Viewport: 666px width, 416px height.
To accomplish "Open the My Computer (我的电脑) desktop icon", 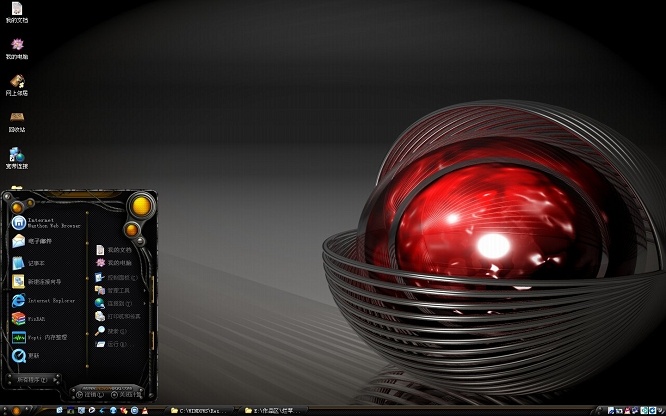I will tap(16, 47).
